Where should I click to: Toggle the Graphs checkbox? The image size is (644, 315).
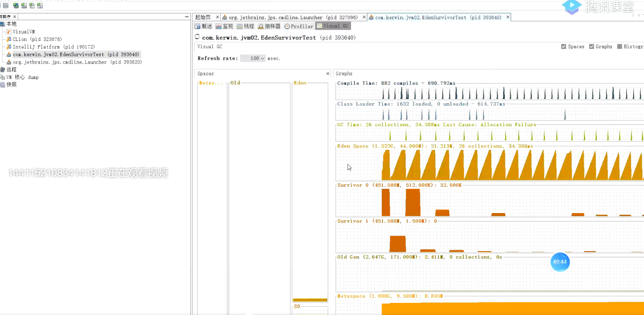[x=592, y=47]
